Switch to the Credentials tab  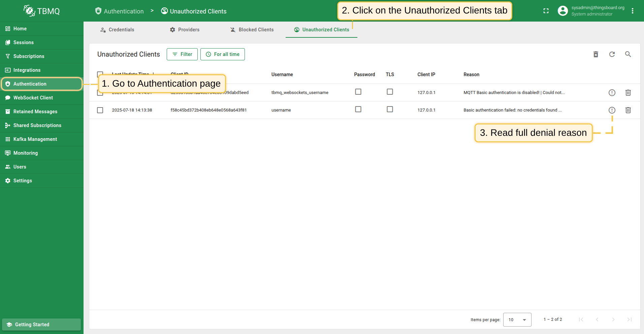click(x=117, y=30)
